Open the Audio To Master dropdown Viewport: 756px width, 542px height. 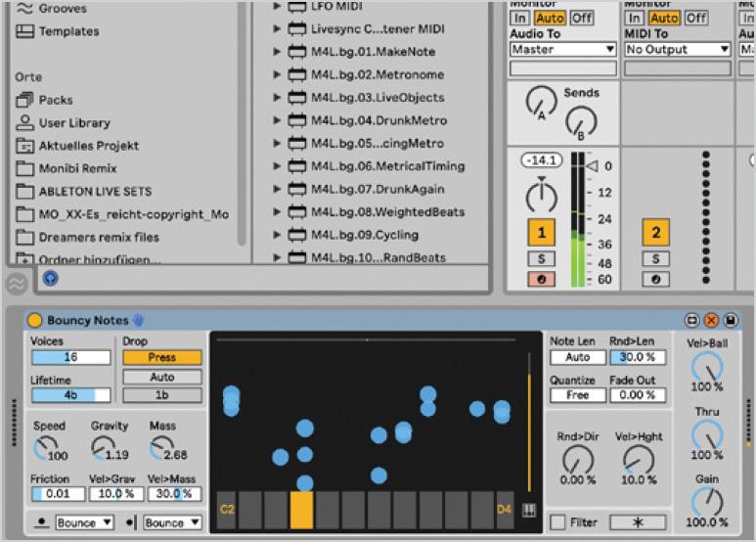[563, 49]
